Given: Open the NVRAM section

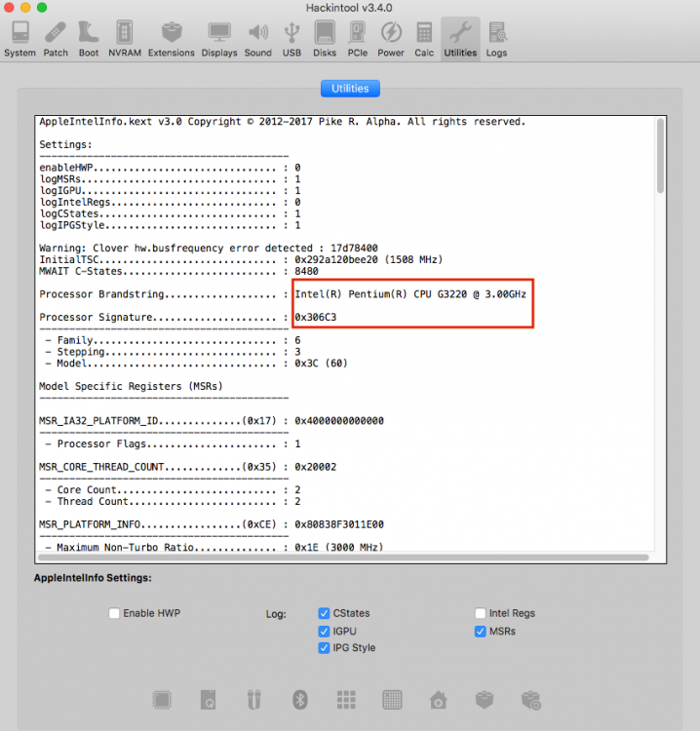Looking at the screenshot, I should (125, 39).
